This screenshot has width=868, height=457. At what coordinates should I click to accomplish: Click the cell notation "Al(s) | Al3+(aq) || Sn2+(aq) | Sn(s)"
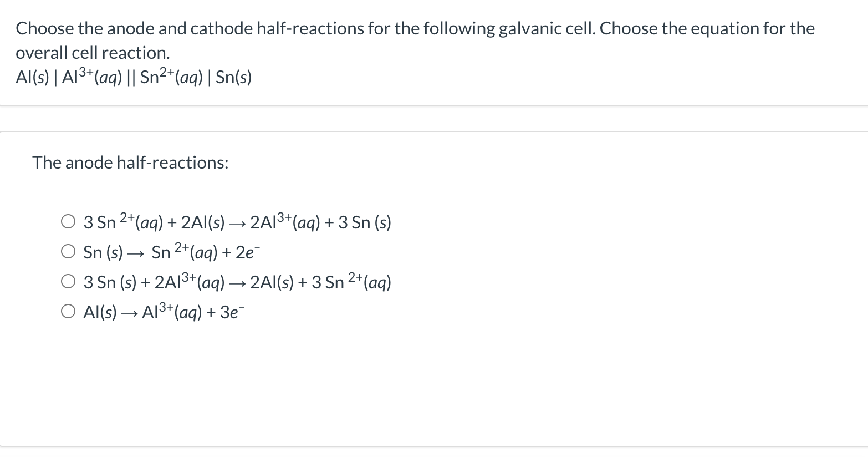click(133, 77)
